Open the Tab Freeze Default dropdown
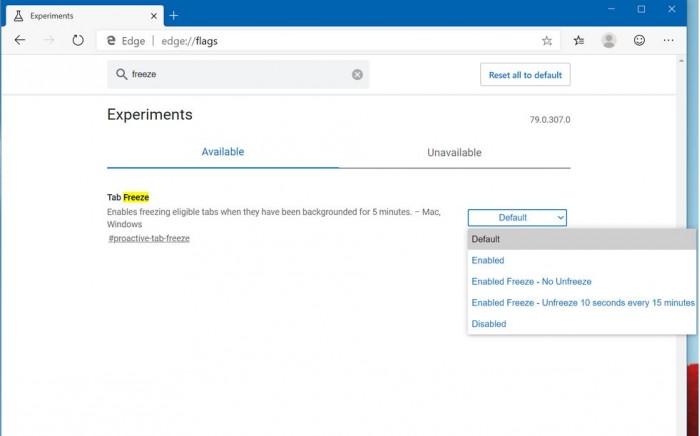 517,218
